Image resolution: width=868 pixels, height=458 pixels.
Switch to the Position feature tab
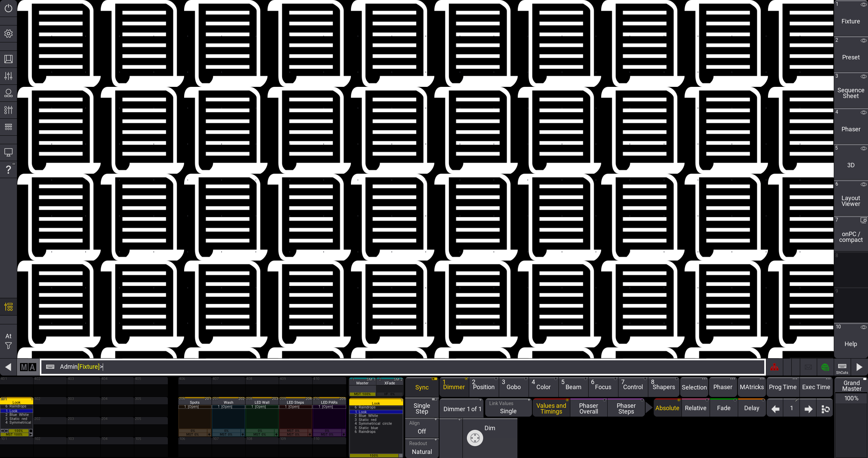484,387
